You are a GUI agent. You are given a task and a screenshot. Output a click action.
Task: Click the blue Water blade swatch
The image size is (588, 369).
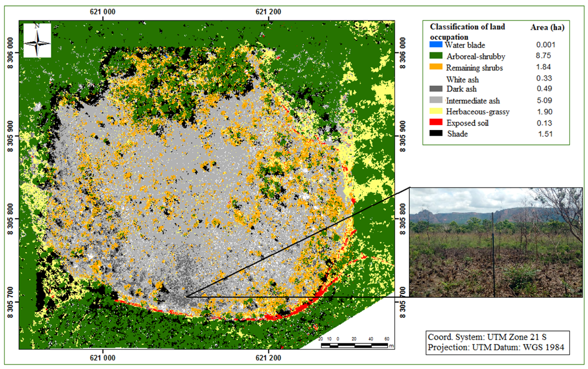[x=436, y=45]
